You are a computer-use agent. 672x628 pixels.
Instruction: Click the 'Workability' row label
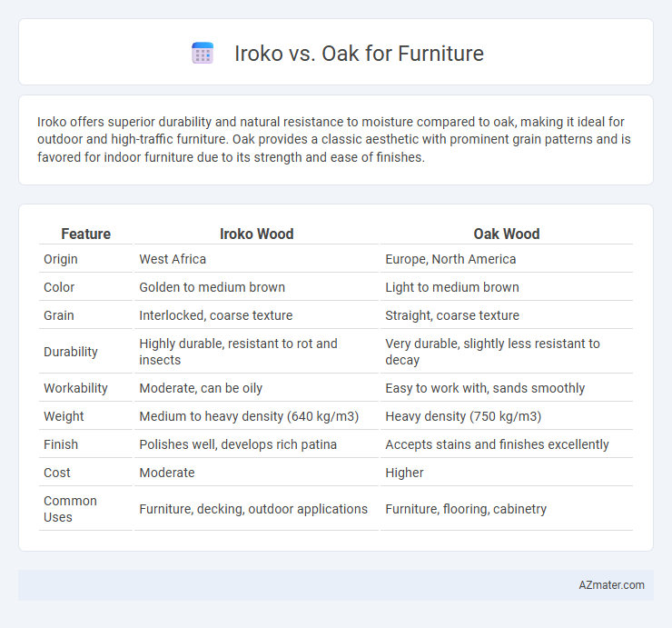pos(75,388)
